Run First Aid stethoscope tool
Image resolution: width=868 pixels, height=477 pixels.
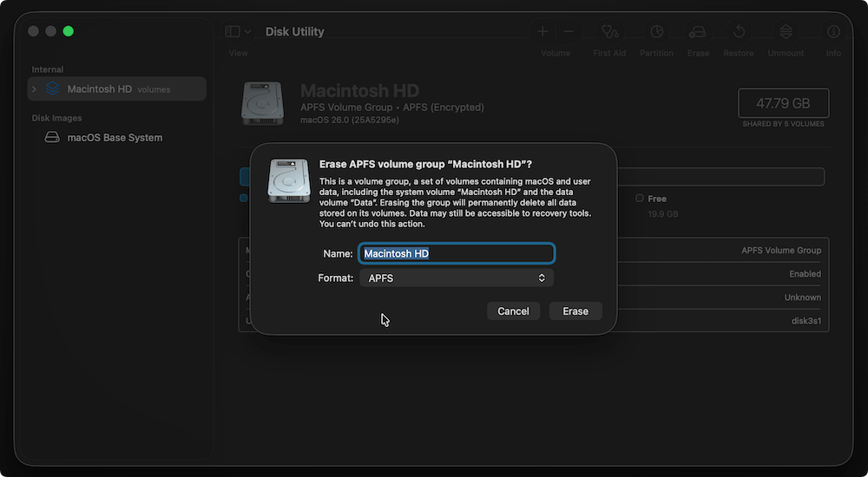pyautogui.click(x=610, y=31)
